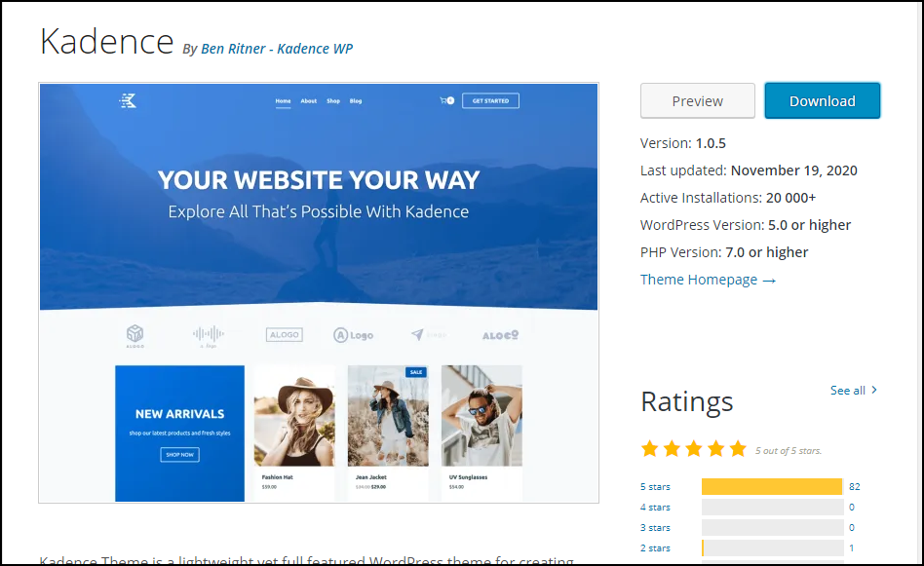Click the 5 stars rating bar
924x566 pixels.
coord(772,486)
